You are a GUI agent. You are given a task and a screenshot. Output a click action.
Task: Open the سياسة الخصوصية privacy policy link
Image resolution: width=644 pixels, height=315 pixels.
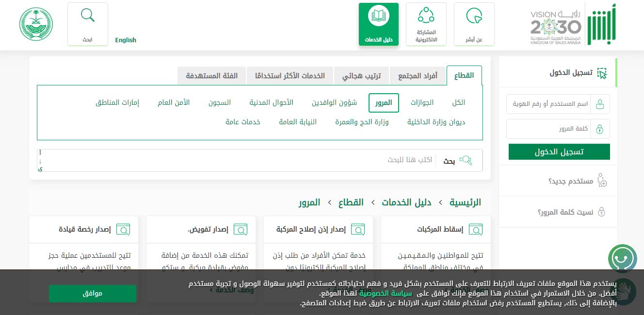point(386,293)
